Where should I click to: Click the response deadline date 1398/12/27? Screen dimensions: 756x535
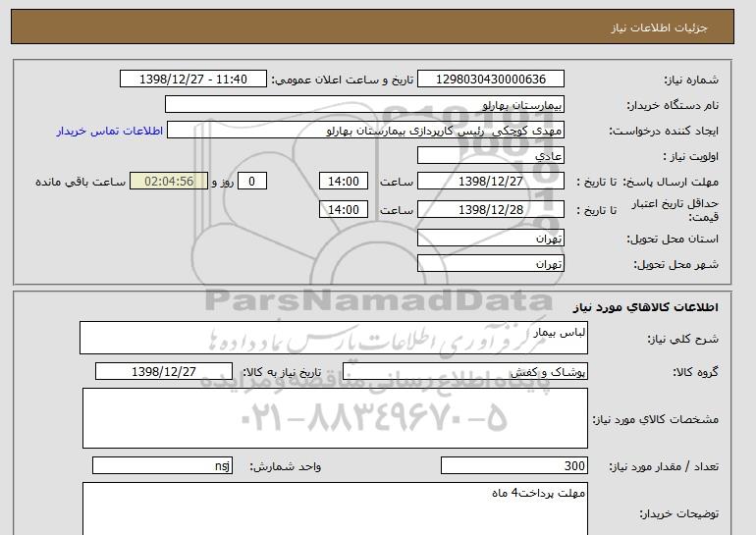point(490,182)
